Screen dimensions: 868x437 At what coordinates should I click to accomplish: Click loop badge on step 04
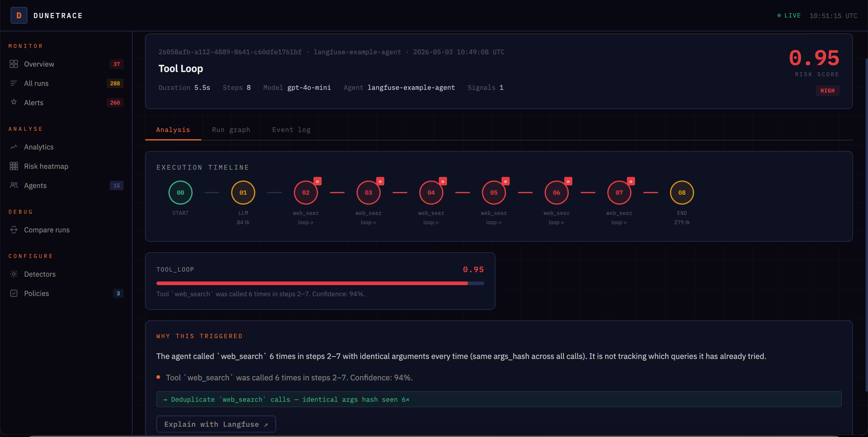(x=443, y=181)
